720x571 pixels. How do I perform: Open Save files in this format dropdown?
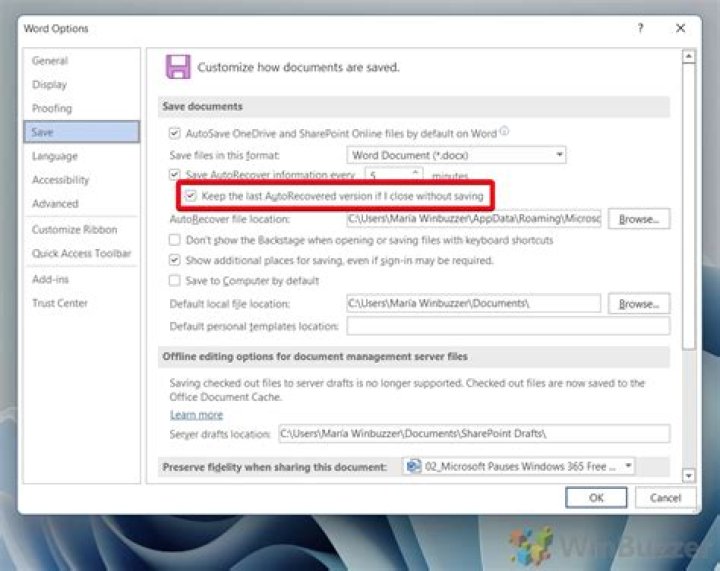click(456, 155)
